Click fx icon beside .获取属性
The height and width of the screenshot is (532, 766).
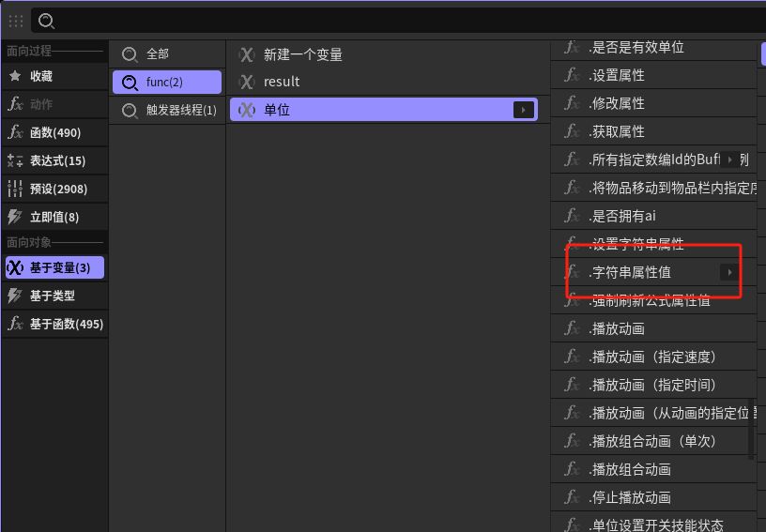[572, 131]
